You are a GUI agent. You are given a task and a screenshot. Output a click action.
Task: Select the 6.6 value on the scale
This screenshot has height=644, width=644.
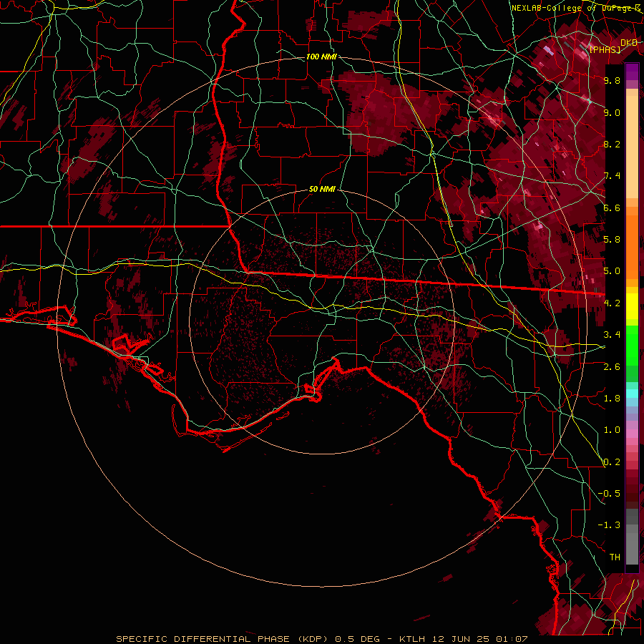[x=612, y=208]
